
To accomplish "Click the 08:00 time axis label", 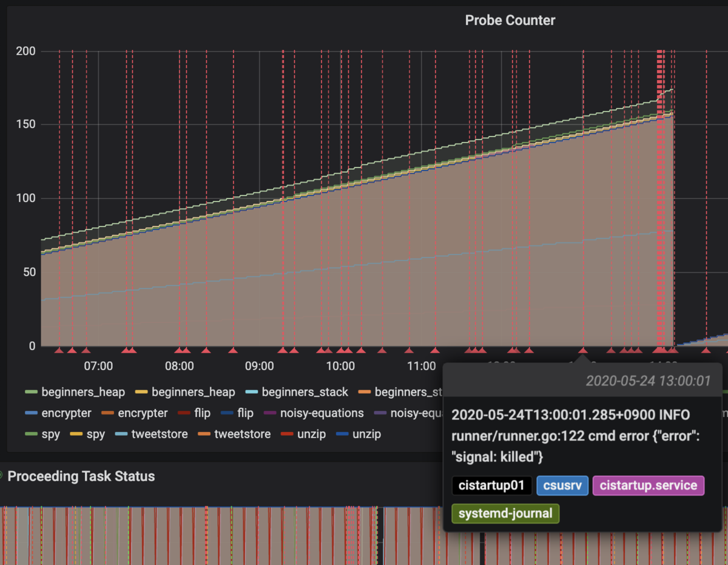I will [179, 366].
